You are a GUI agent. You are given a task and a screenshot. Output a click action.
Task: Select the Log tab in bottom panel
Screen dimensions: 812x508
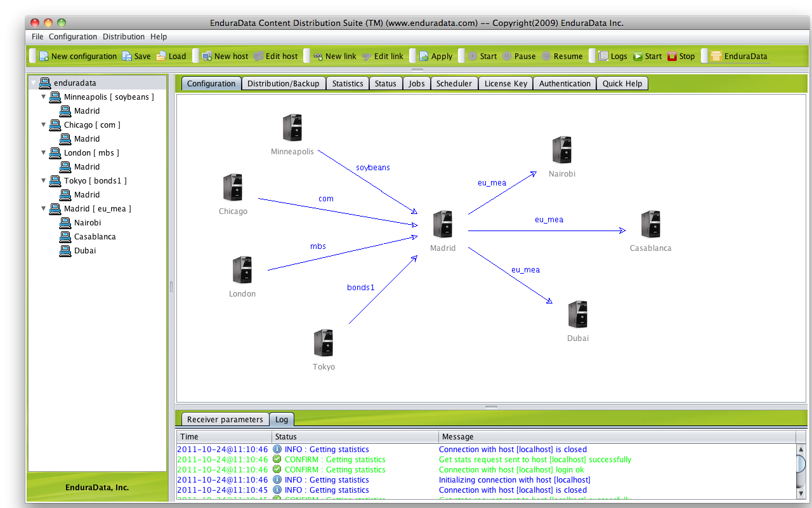(x=282, y=419)
